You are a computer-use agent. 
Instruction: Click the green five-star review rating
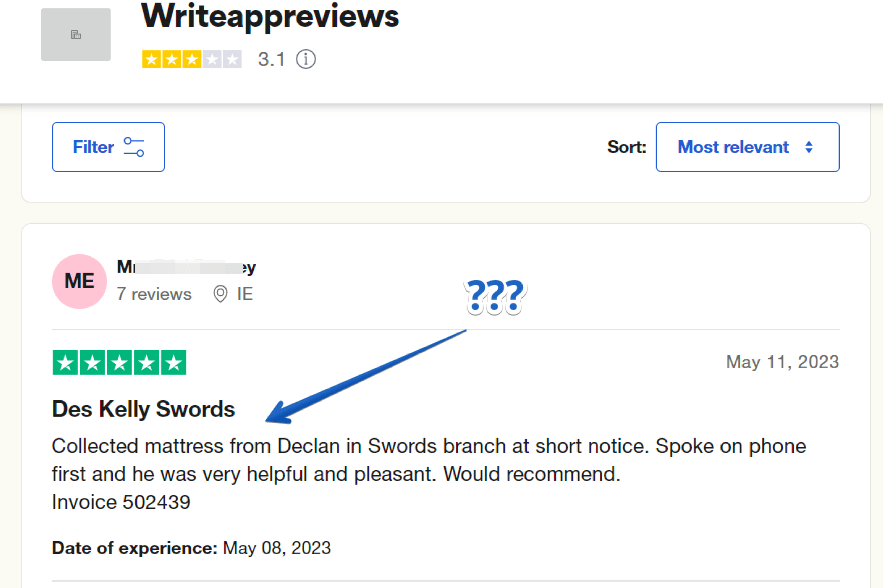[x=119, y=363]
